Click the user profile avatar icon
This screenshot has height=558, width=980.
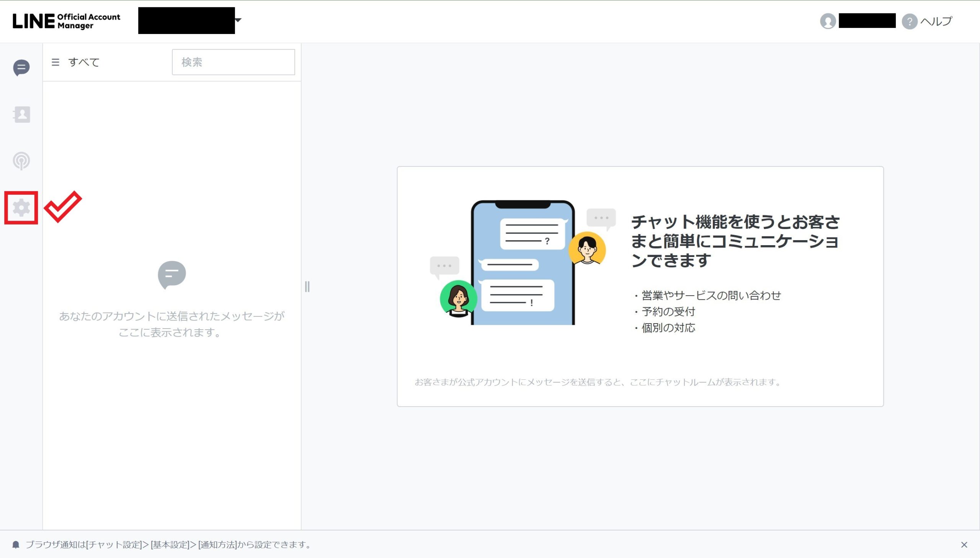tap(828, 21)
